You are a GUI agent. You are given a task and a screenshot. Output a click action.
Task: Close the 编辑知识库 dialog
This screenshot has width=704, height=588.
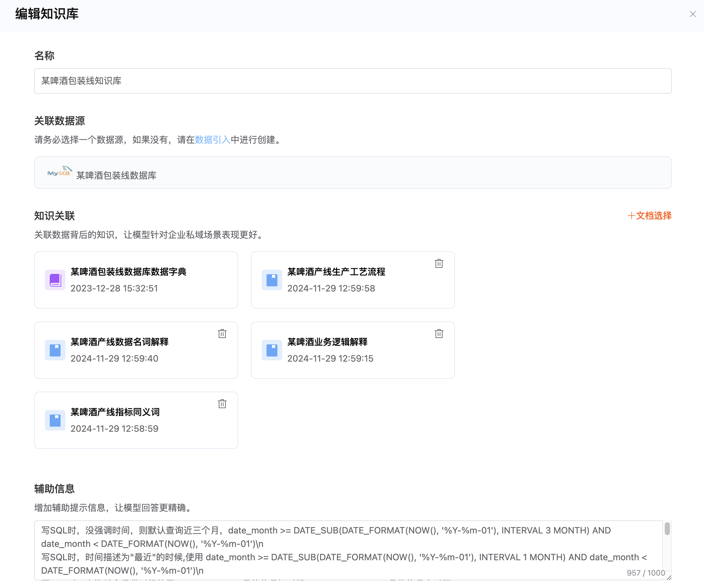[x=693, y=14]
